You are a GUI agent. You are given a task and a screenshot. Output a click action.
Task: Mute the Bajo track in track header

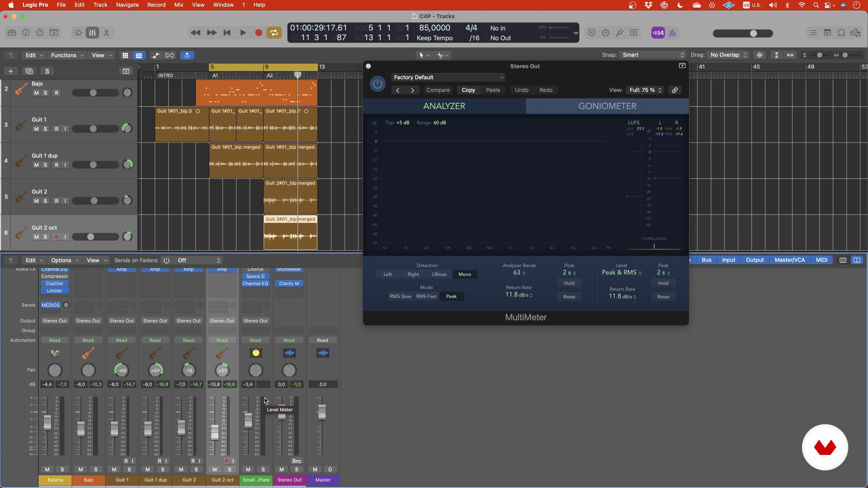pos(36,93)
